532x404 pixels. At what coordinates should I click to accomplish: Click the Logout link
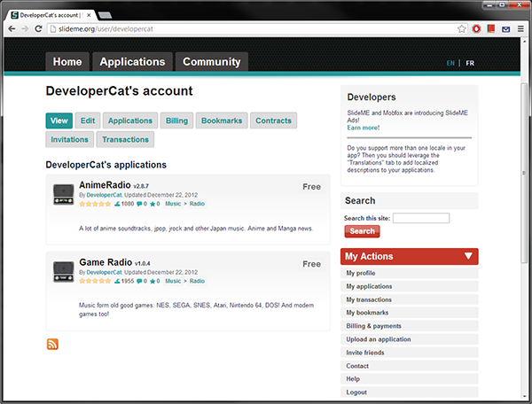coord(409,392)
